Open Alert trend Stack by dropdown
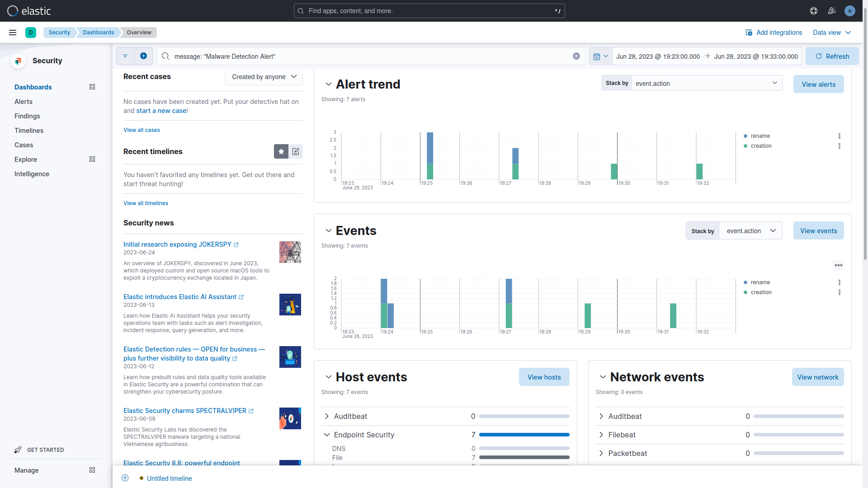Image resolution: width=868 pixels, height=488 pixels. [706, 83]
